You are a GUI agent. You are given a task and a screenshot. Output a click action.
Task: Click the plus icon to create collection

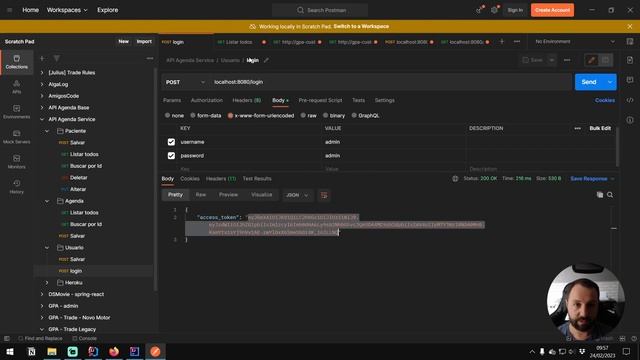(42, 58)
